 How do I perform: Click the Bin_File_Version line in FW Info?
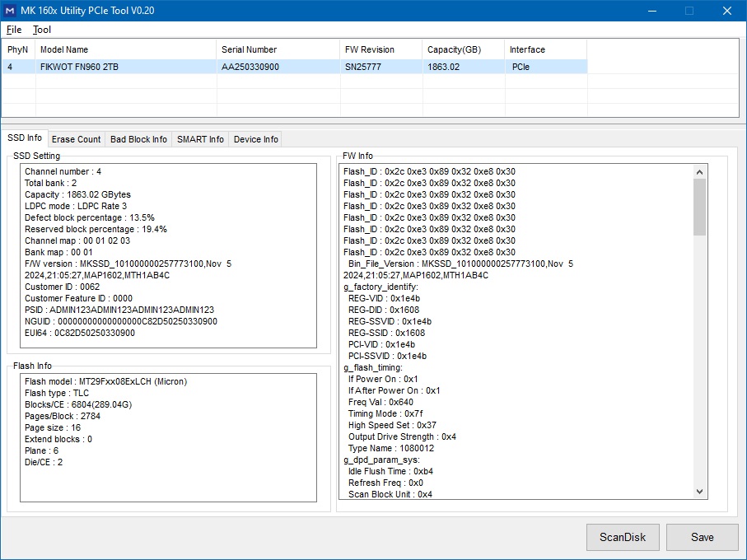click(460, 264)
